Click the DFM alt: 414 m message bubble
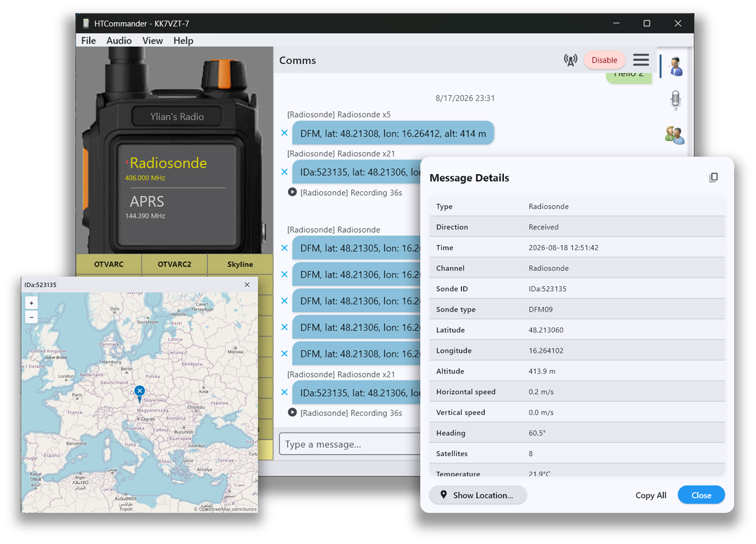This screenshot has height=544, width=756. click(x=393, y=133)
